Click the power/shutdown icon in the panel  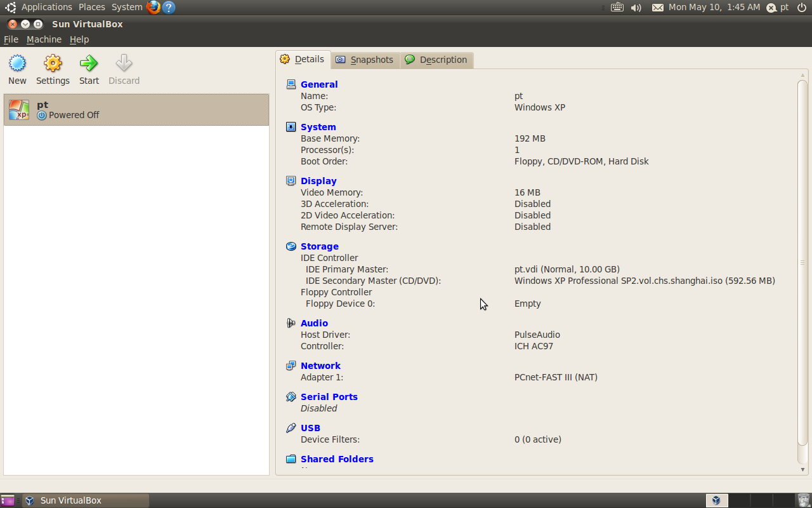pos(801,7)
